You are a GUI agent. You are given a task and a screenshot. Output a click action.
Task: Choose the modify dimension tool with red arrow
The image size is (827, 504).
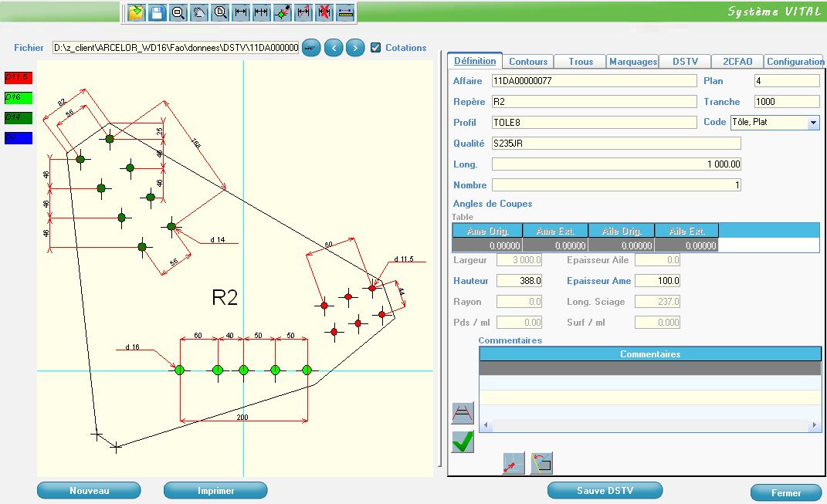303,12
